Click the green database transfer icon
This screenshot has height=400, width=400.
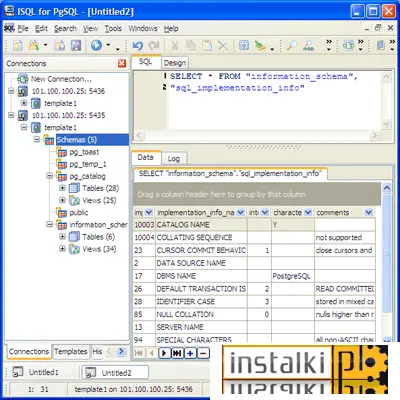[348, 45]
